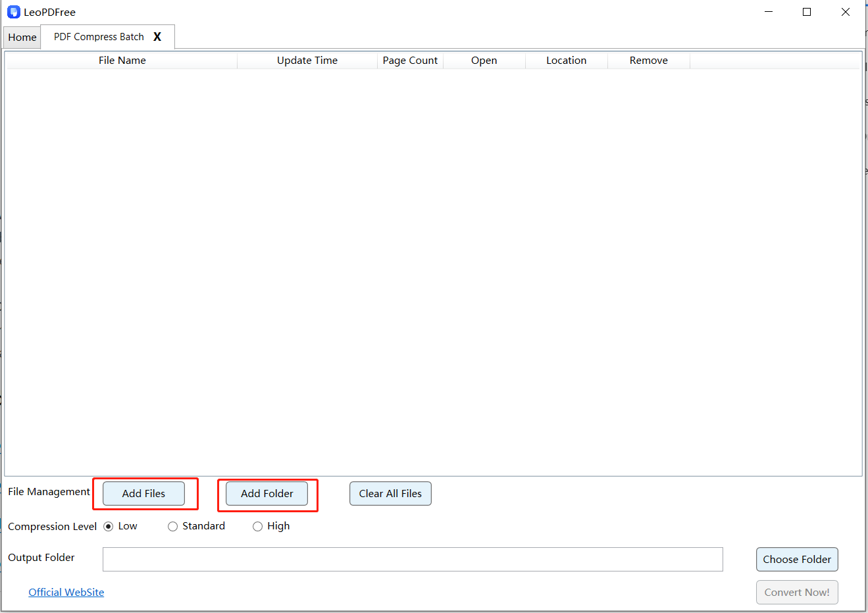This screenshot has width=868, height=613.
Task: Select High compression level
Action: (257, 526)
